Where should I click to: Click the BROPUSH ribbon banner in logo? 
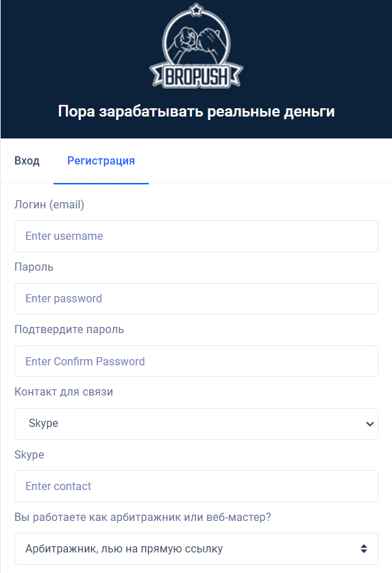tap(196, 76)
